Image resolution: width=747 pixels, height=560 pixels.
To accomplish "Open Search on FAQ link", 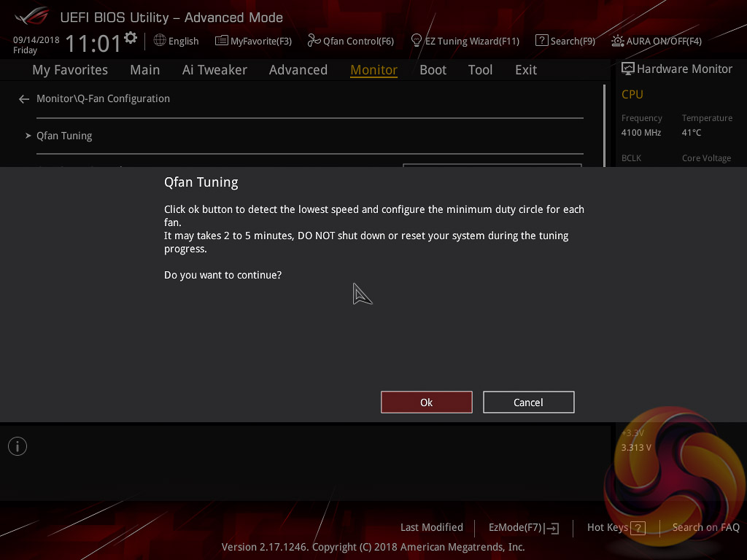I will pos(705,528).
